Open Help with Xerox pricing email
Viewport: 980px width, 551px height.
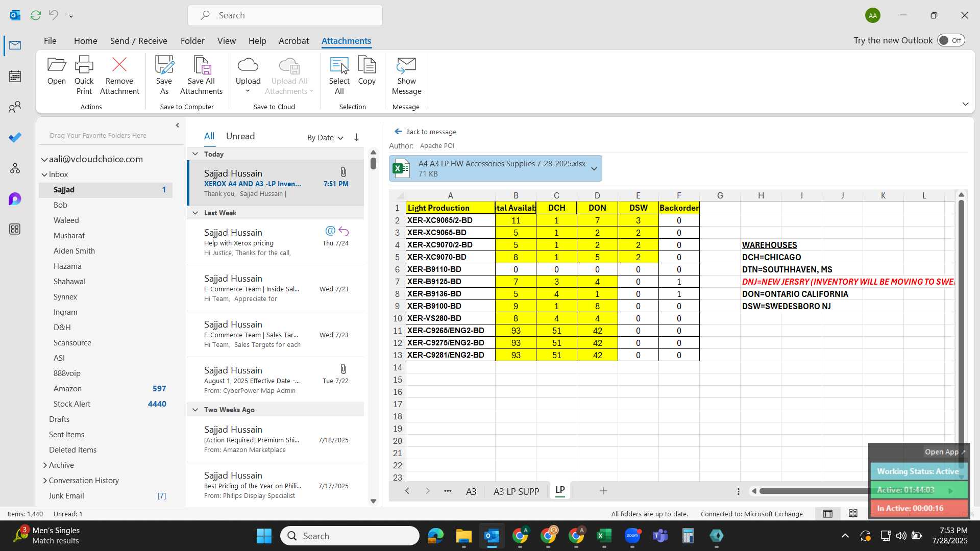276,242
